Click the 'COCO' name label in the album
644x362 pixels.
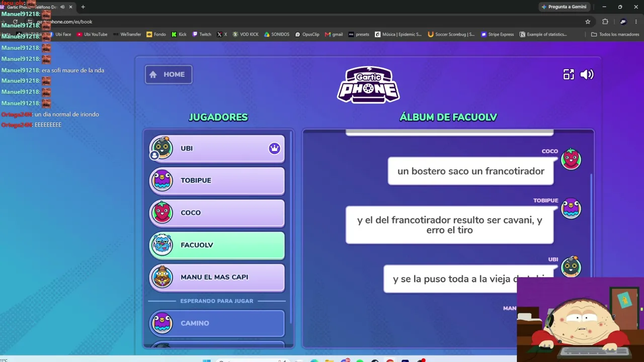pyautogui.click(x=550, y=151)
